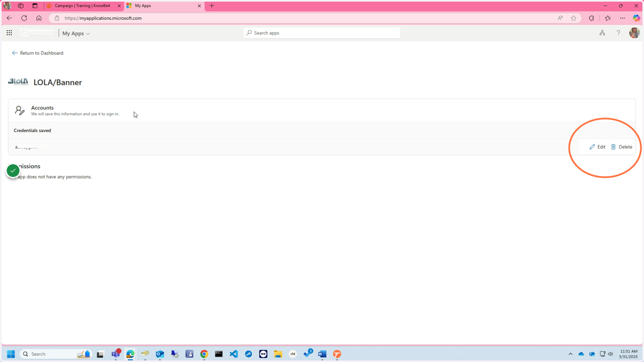The image size is (644, 362).
Task: Open Terminal from taskbar
Action: tap(219, 354)
